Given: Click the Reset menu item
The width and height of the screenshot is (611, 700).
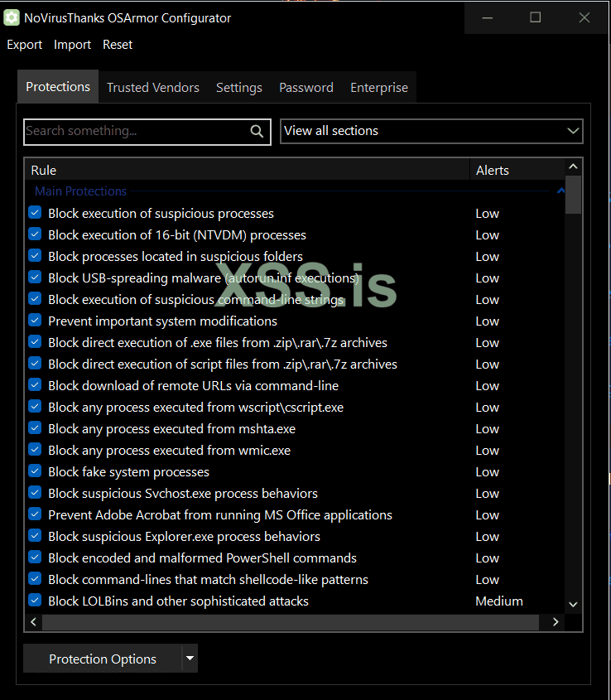Looking at the screenshot, I should pyautogui.click(x=118, y=45).
